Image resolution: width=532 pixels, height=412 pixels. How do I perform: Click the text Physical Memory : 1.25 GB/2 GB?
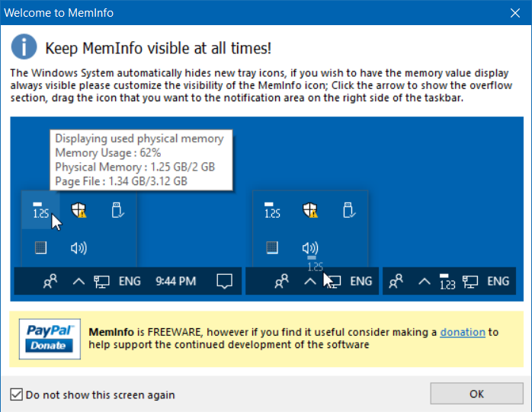[x=135, y=168]
